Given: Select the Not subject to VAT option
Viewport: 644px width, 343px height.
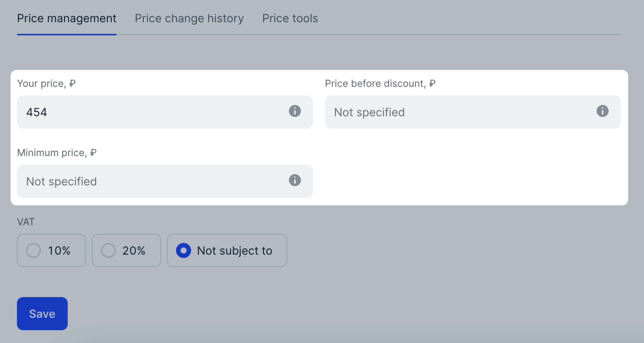Looking at the screenshot, I should tap(227, 250).
